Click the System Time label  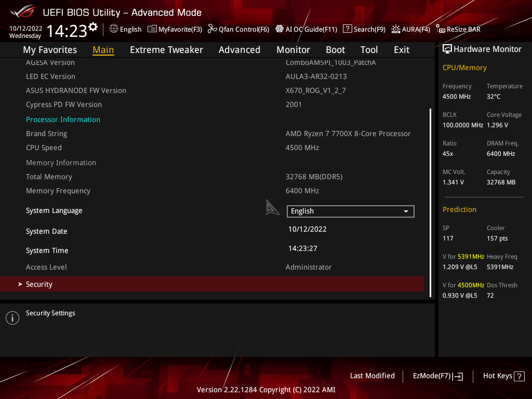[x=47, y=250]
